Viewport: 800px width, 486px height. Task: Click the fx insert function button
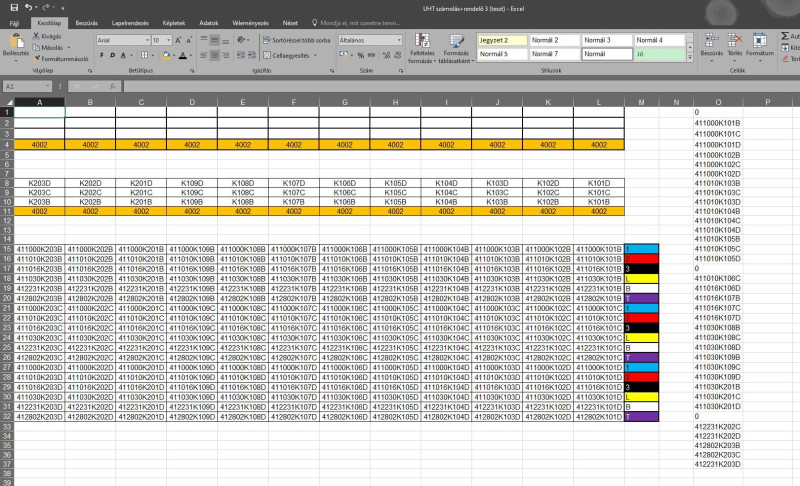pos(112,86)
